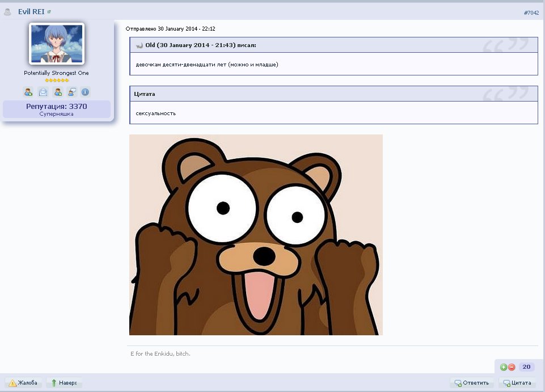545x392 pixels.
Task: Quote this post with bottom Цитата button
Action: click(x=517, y=383)
